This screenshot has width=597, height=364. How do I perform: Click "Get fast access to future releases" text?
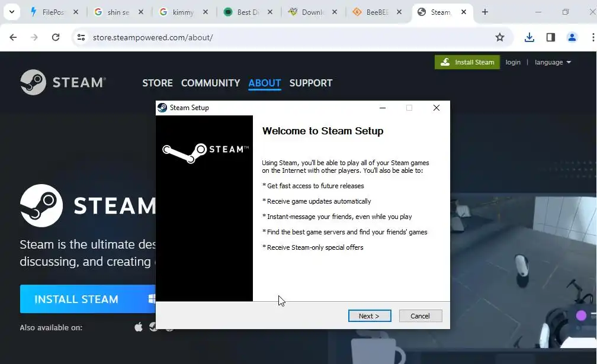316,186
